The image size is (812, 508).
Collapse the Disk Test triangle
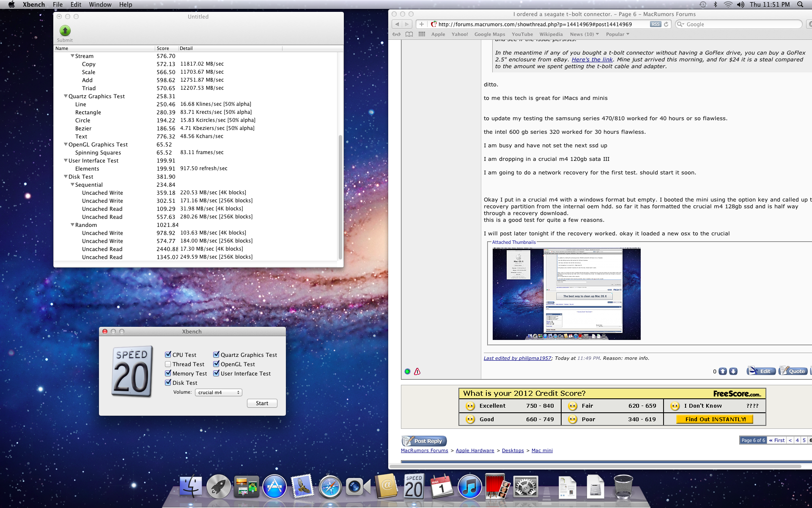point(66,177)
